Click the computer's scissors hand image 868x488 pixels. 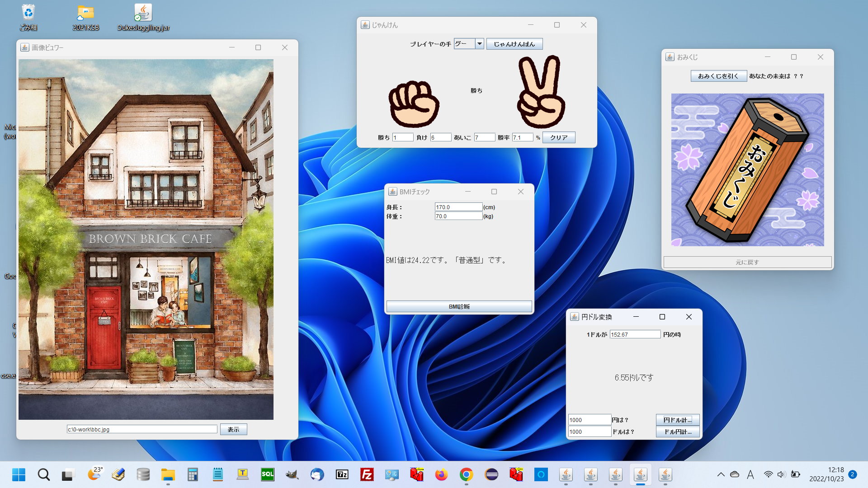coord(541,92)
